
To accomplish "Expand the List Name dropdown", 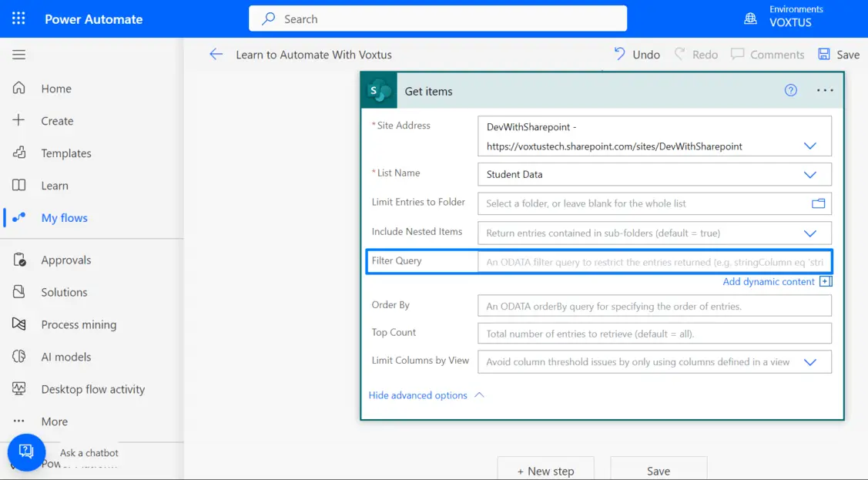I will tap(809, 174).
